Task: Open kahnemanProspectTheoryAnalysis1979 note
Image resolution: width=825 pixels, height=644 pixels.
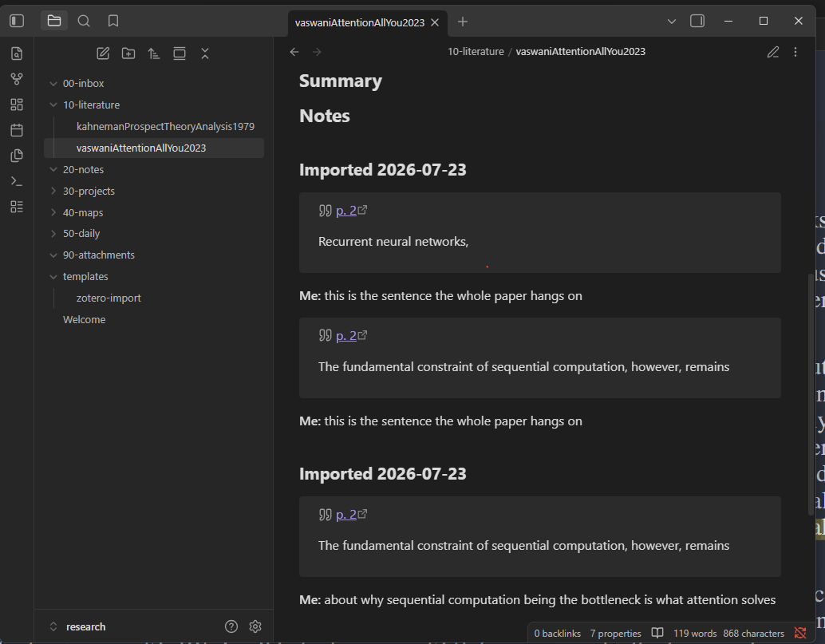Action: pos(165,126)
